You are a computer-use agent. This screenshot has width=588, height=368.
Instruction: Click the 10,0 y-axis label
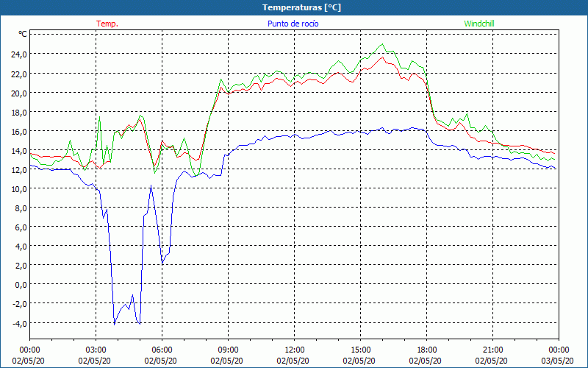19,189
